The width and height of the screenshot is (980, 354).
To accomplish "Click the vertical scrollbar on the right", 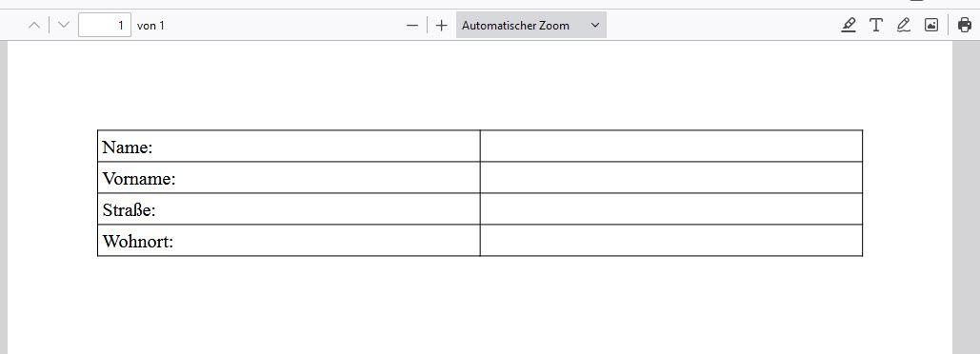I will [967, 197].
